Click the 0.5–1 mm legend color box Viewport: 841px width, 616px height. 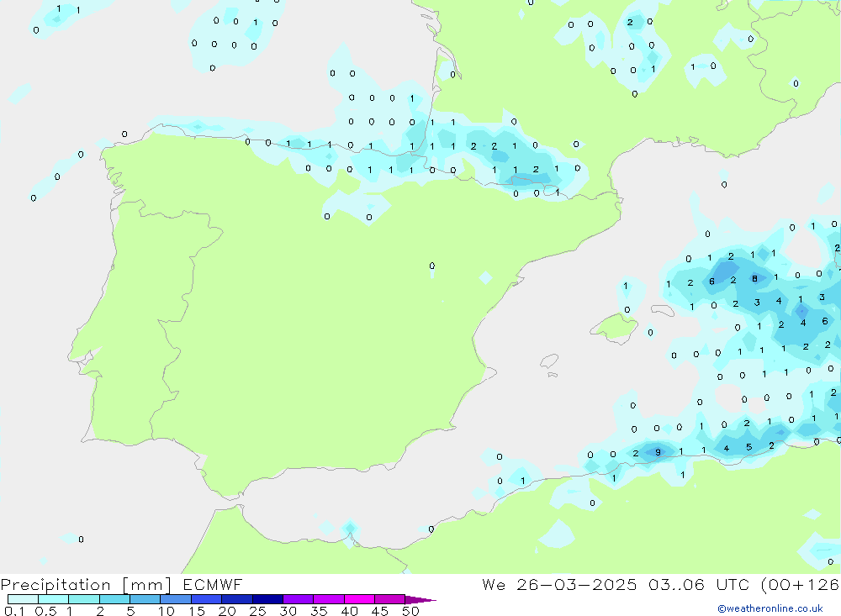53,599
